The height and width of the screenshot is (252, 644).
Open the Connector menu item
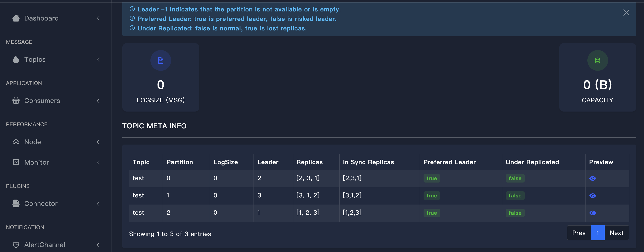(41, 203)
